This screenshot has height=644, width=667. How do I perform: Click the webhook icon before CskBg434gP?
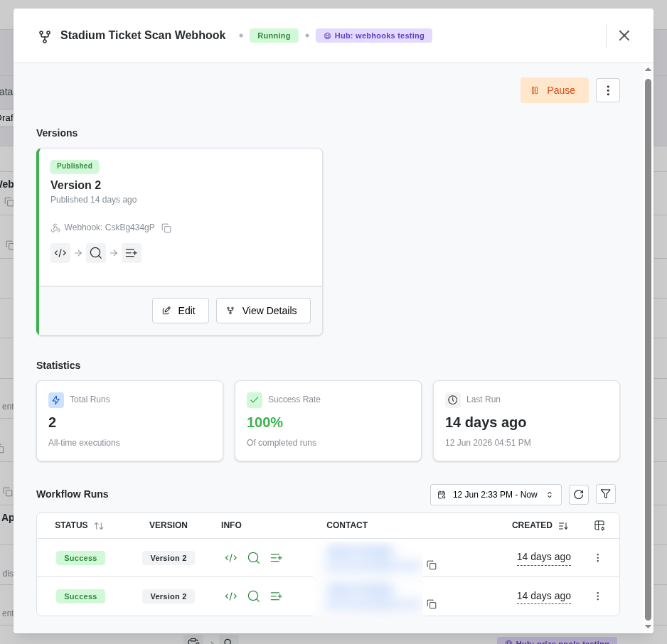pos(55,228)
